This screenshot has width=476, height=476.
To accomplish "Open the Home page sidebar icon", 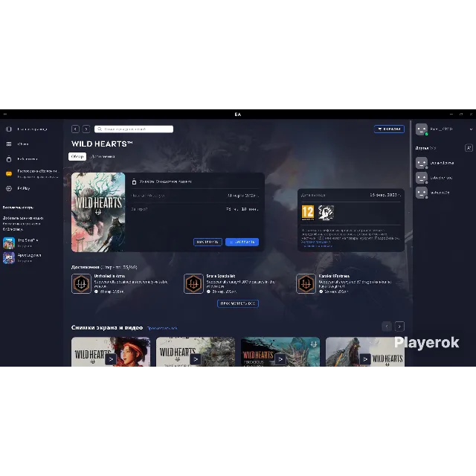I will click(x=9, y=129).
